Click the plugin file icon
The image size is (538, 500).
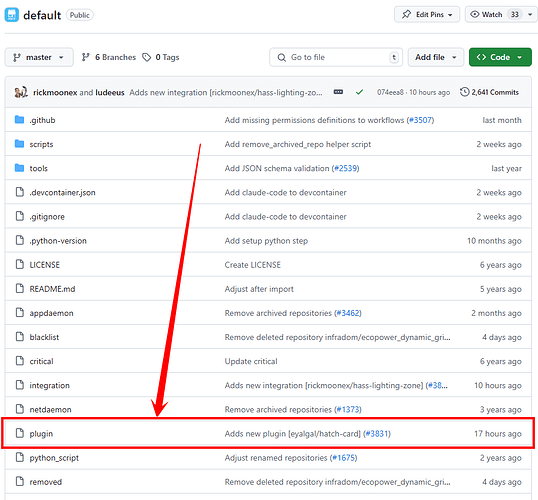pyautogui.click(x=20, y=433)
